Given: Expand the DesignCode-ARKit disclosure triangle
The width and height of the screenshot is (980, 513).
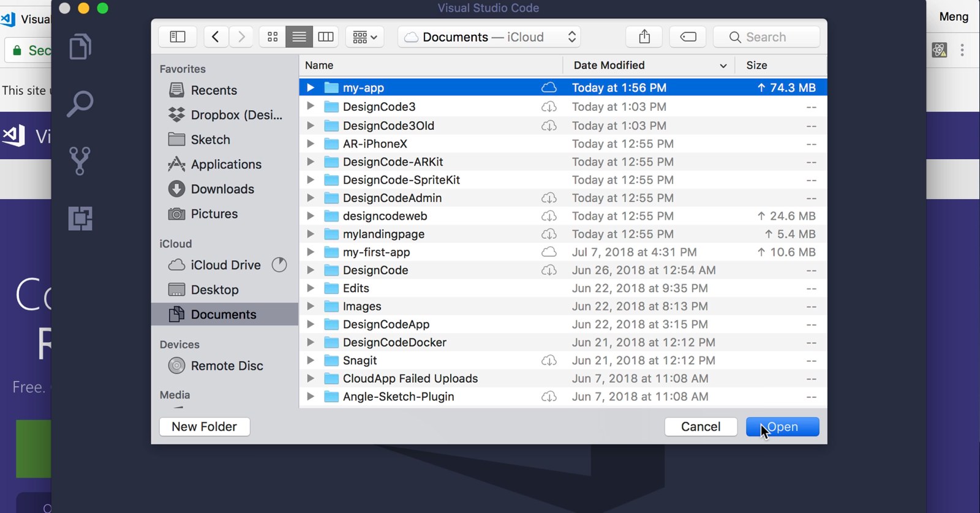Looking at the screenshot, I should pyautogui.click(x=311, y=162).
